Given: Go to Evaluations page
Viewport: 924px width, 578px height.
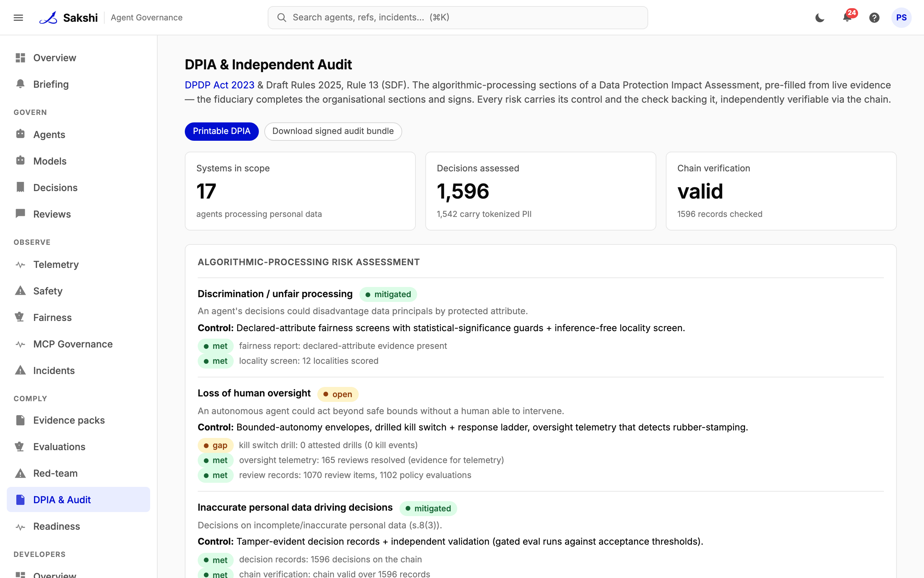Looking at the screenshot, I should 78,446.
